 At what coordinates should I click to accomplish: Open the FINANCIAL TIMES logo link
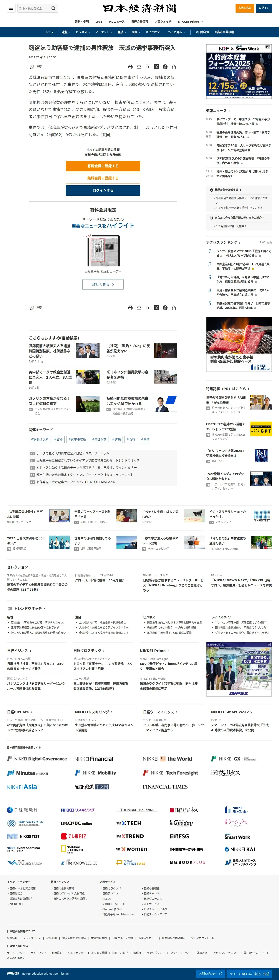(x=165, y=787)
